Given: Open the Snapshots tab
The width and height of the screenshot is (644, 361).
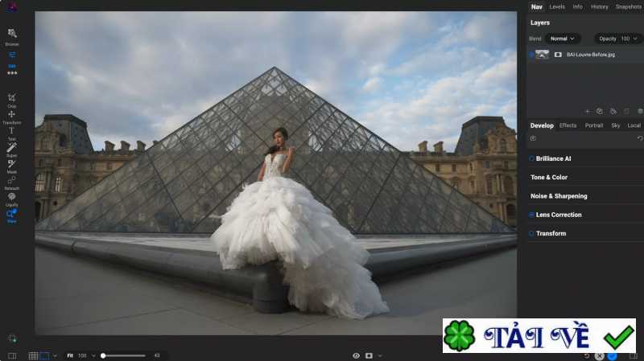Looking at the screenshot, I should coord(629,7).
